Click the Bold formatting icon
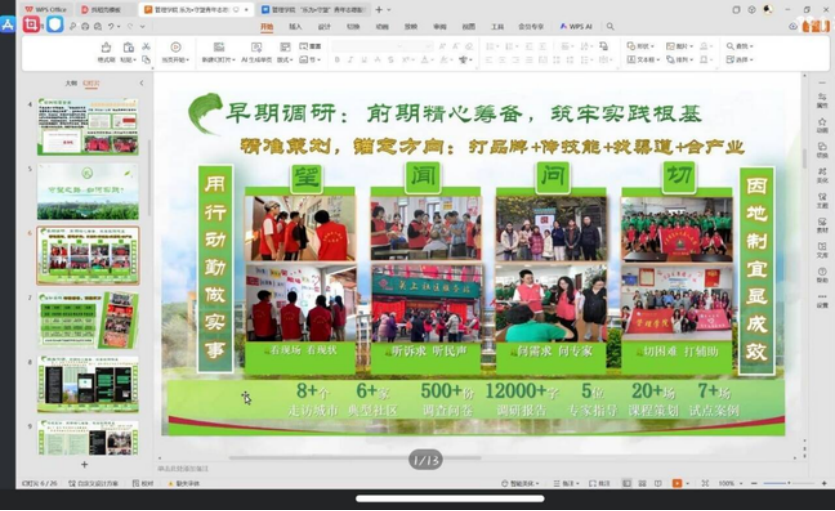Image resolution: width=835 pixels, height=511 pixels. click(337, 60)
